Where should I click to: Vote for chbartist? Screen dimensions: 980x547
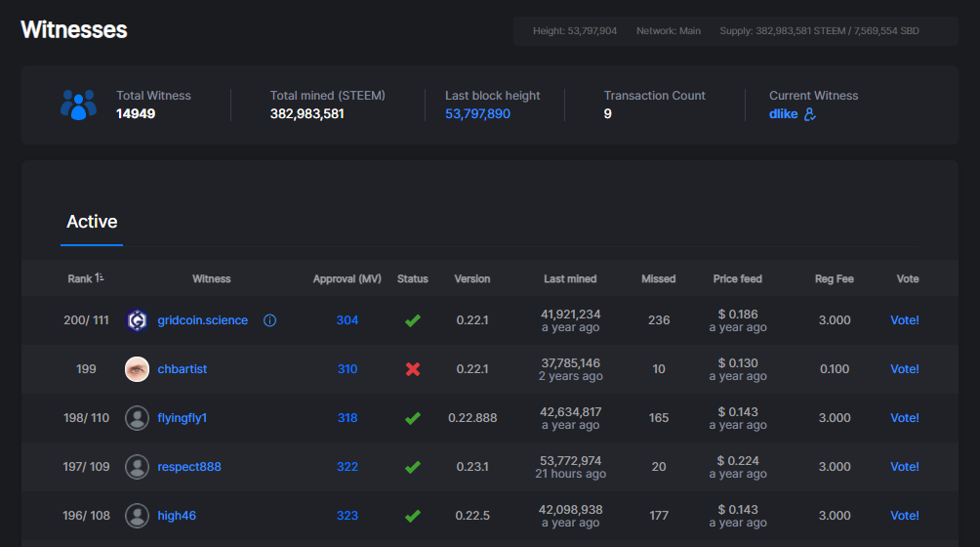tap(905, 369)
